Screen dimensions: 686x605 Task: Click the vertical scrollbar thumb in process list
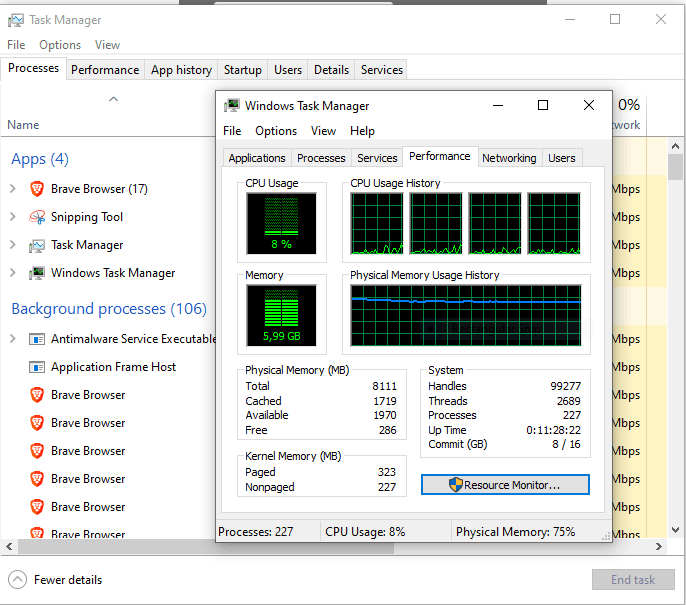pos(675,167)
